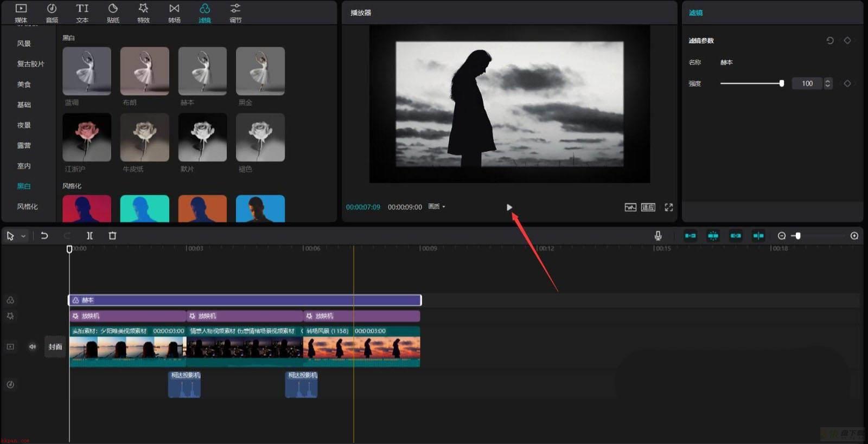Choose the light-blue stylized filter thumbnail
Image resolution: width=868 pixels, height=444 pixels.
260,209
